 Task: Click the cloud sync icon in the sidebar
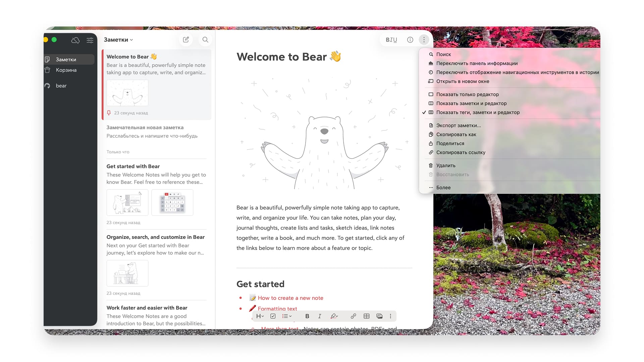(75, 40)
